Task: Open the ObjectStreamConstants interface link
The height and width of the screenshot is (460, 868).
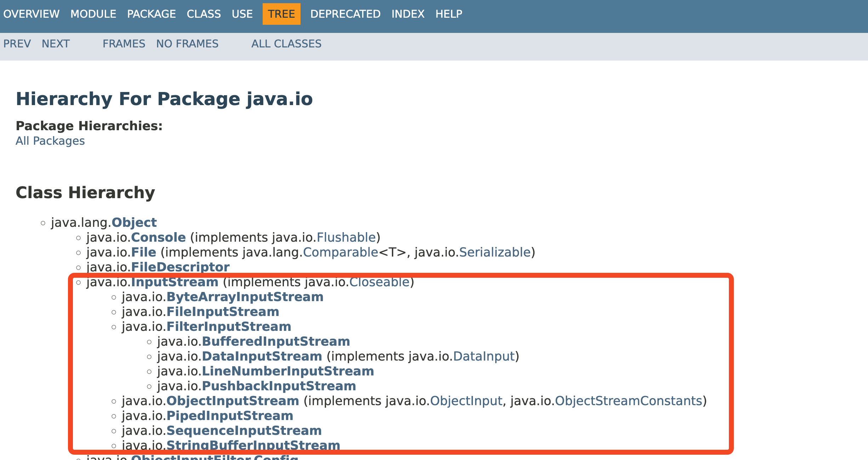Action: point(628,401)
